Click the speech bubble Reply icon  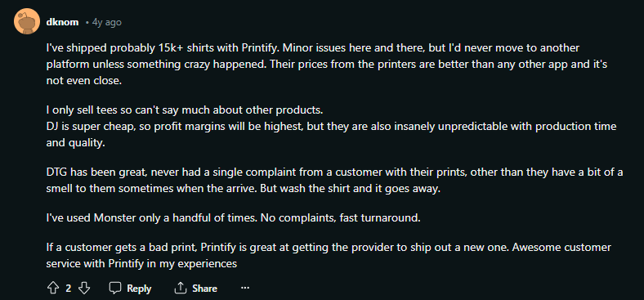115,288
